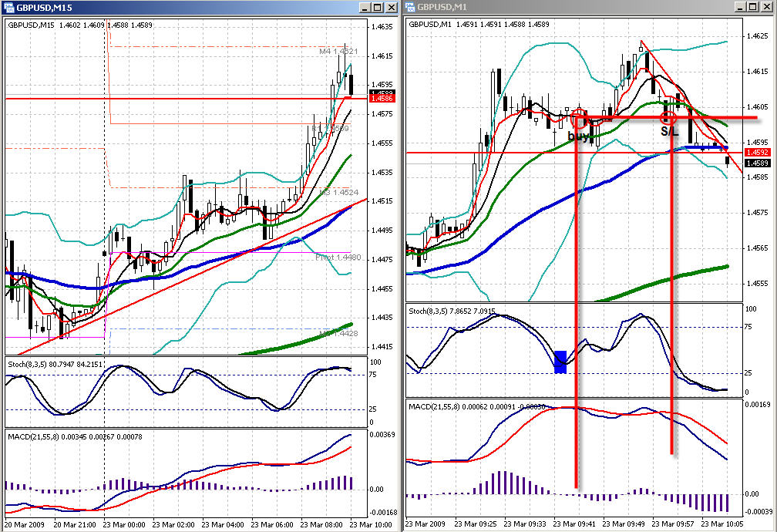Click the 23 Mar 09:41 time label
The image size is (777, 532).
pyautogui.click(x=573, y=524)
